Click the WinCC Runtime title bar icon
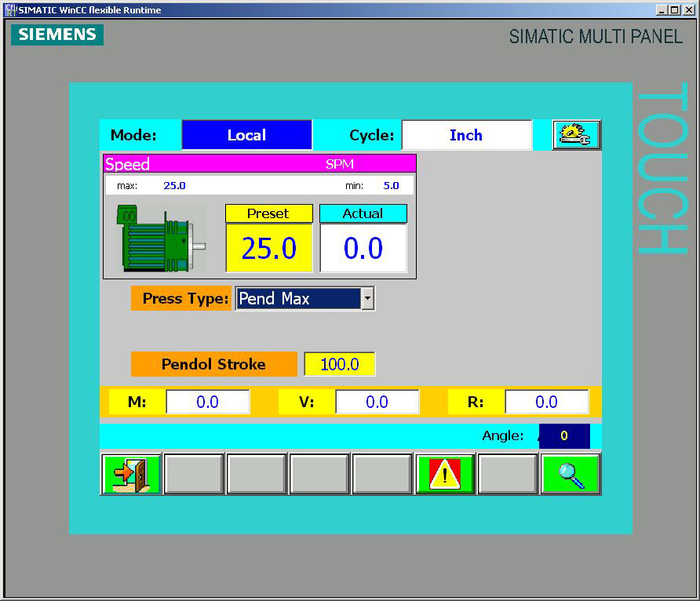Viewport: 700px width, 601px height. 10,10
